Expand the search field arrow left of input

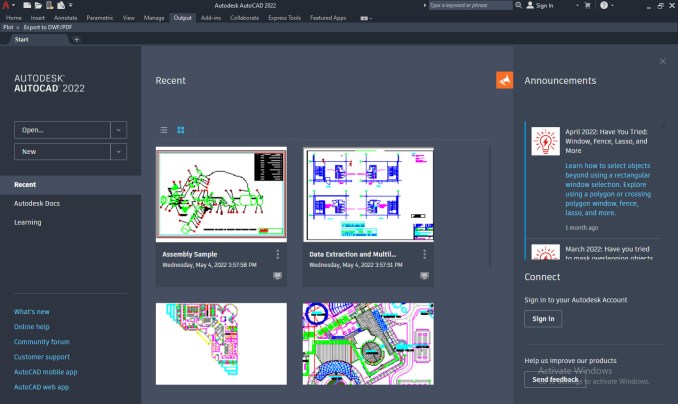(425, 5)
